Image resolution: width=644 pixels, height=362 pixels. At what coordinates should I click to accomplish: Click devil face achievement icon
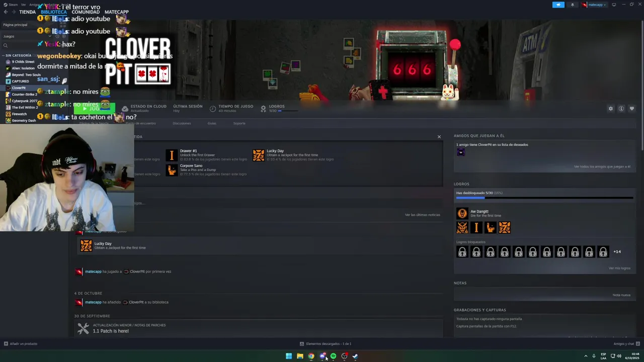pyautogui.click(x=462, y=228)
